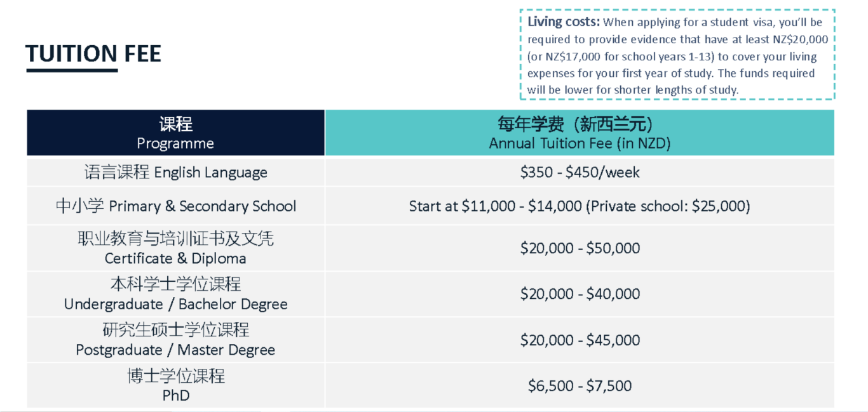Click the $350 - $450/week fee cell
Viewport: 868px width, 412px height.
(580, 172)
